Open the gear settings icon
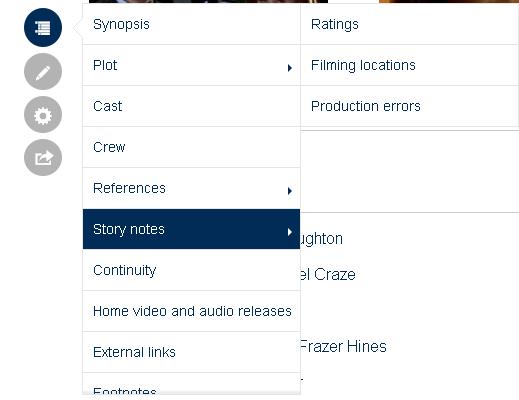519x400 pixels. click(x=43, y=115)
